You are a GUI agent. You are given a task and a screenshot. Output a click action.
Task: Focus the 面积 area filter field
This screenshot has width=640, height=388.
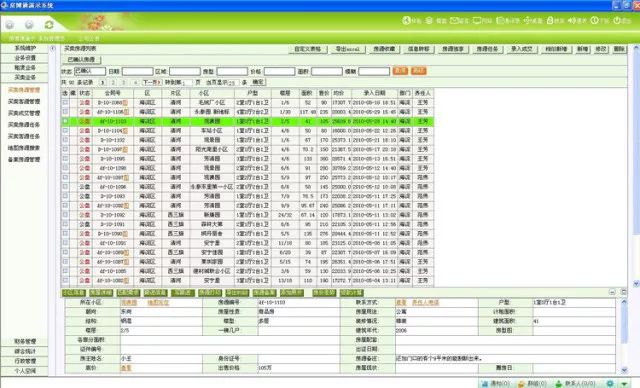(x=327, y=71)
